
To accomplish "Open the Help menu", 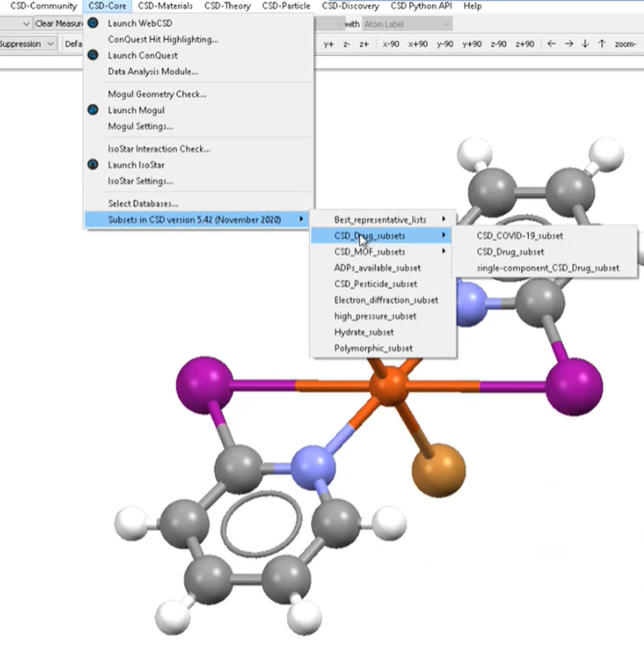I will tap(474, 5).
